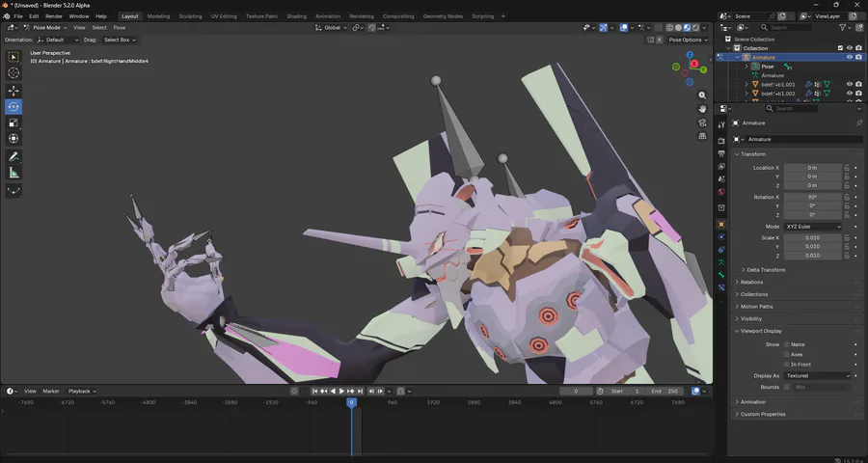This screenshot has height=463, width=868.
Task: Open the Output properties tab
Action: 720,153
